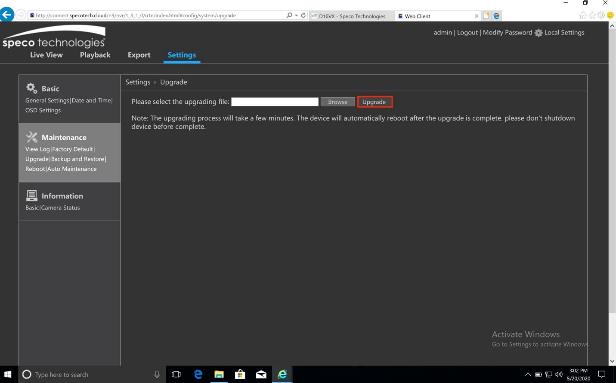Open the Playback tab
This screenshot has height=383, width=616.
coord(95,55)
